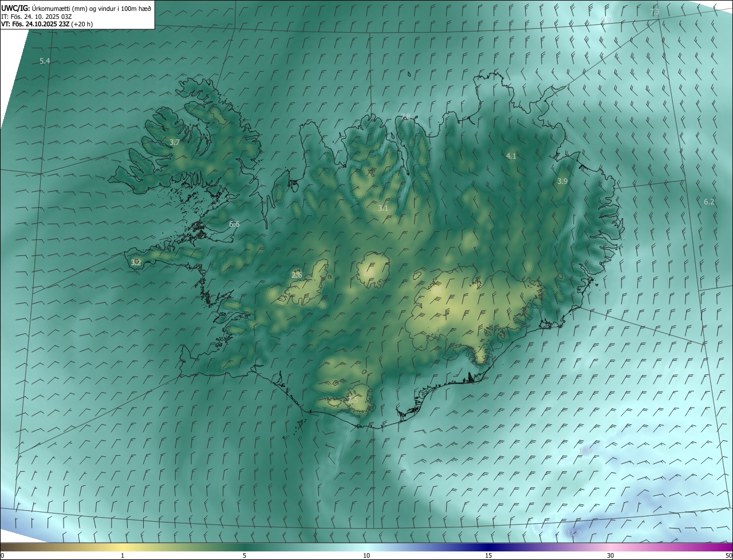Click the "4.1" value in northeast Iceland

coord(511,156)
